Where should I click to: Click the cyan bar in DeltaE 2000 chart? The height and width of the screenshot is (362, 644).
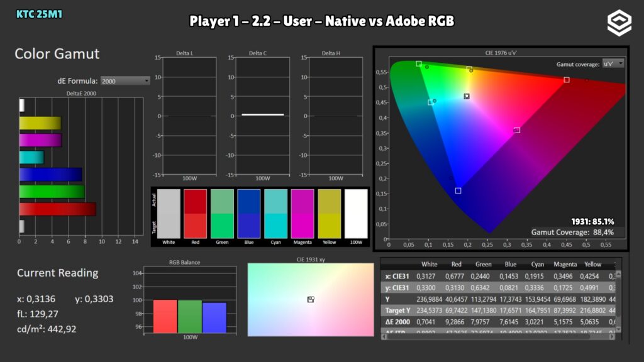[31, 157]
